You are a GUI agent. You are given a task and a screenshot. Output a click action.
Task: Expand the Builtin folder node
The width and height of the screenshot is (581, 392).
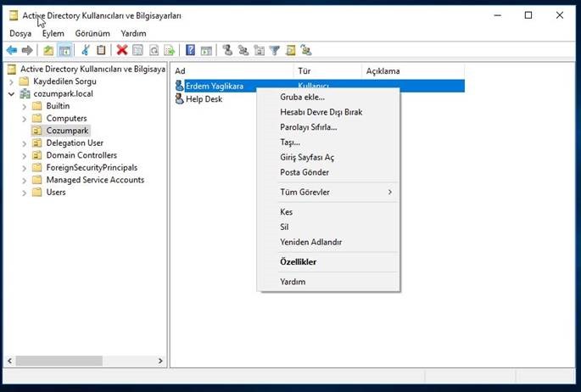point(24,106)
